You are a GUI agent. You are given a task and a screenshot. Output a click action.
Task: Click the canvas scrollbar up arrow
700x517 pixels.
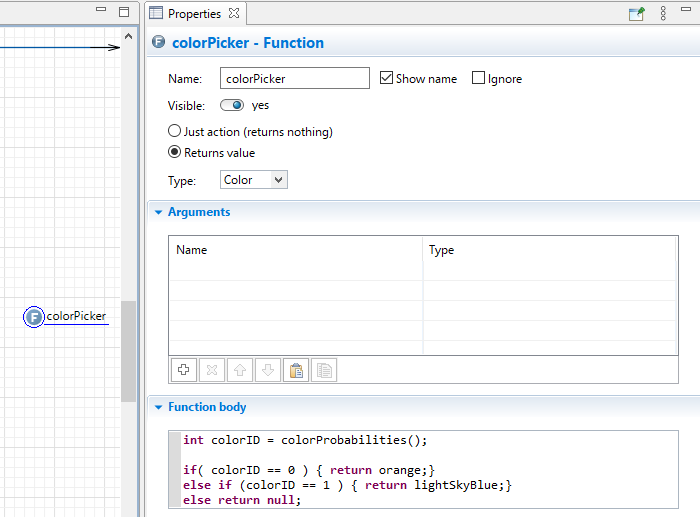coord(129,37)
